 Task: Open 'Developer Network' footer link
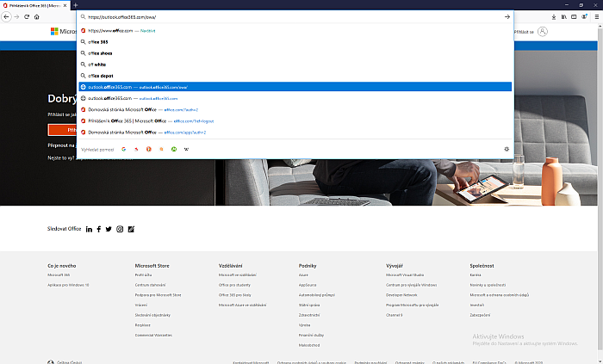(x=401, y=295)
